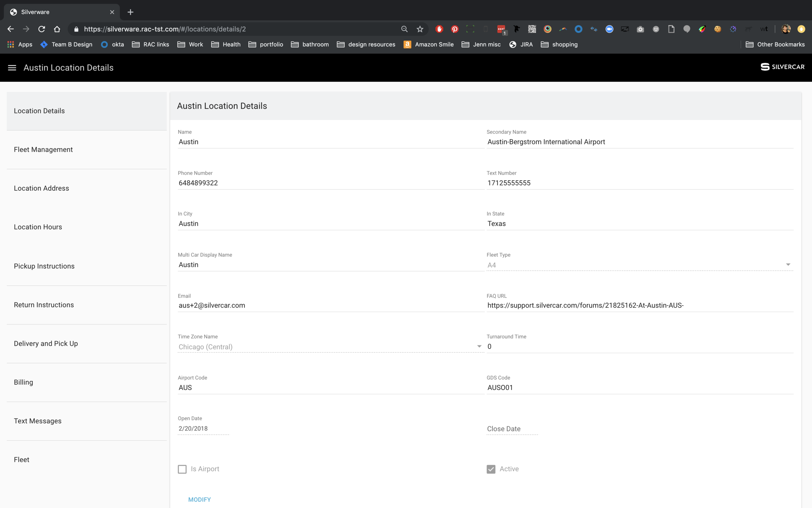The height and width of the screenshot is (508, 812).
Task: Select Fleet Management in the sidebar
Action: click(87, 150)
